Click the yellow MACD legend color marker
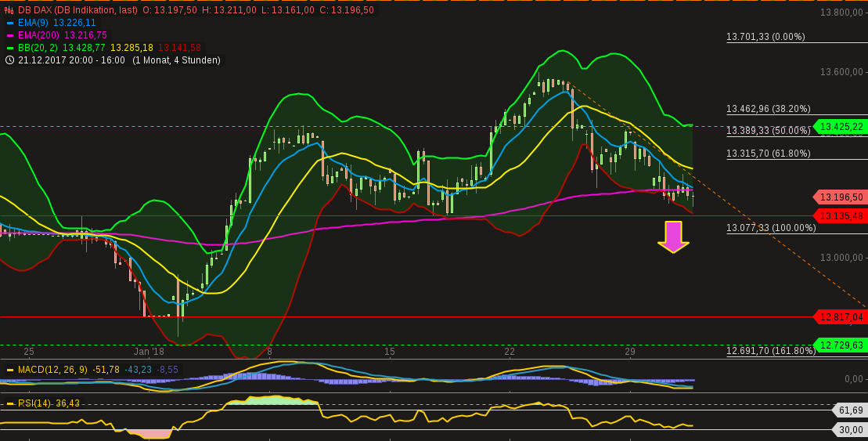 point(9,370)
